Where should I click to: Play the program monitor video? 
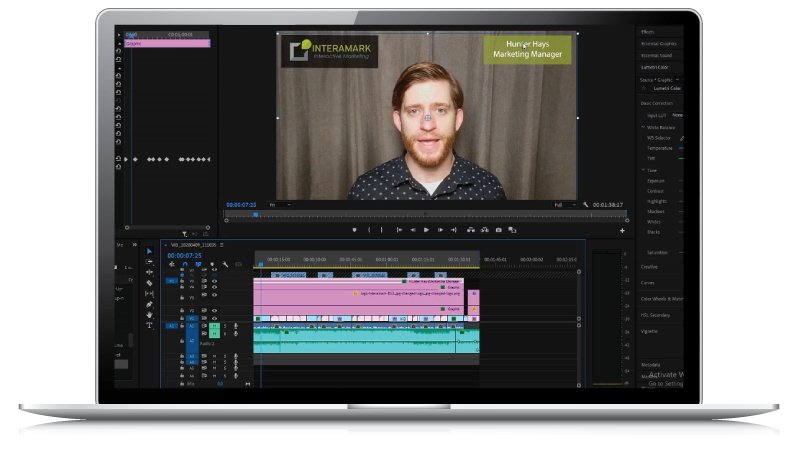click(x=427, y=230)
